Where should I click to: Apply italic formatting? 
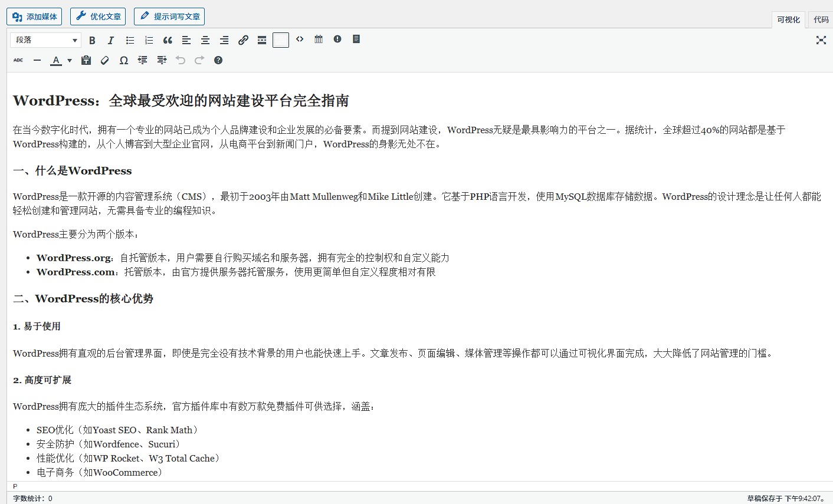tap(111, 40)
